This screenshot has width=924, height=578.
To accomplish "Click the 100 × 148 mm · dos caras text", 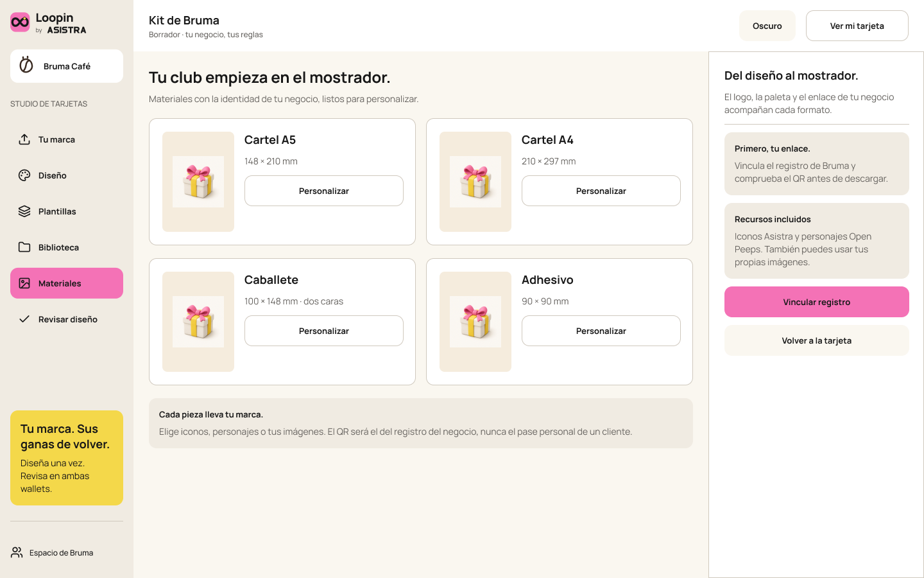I will point(294,301).
